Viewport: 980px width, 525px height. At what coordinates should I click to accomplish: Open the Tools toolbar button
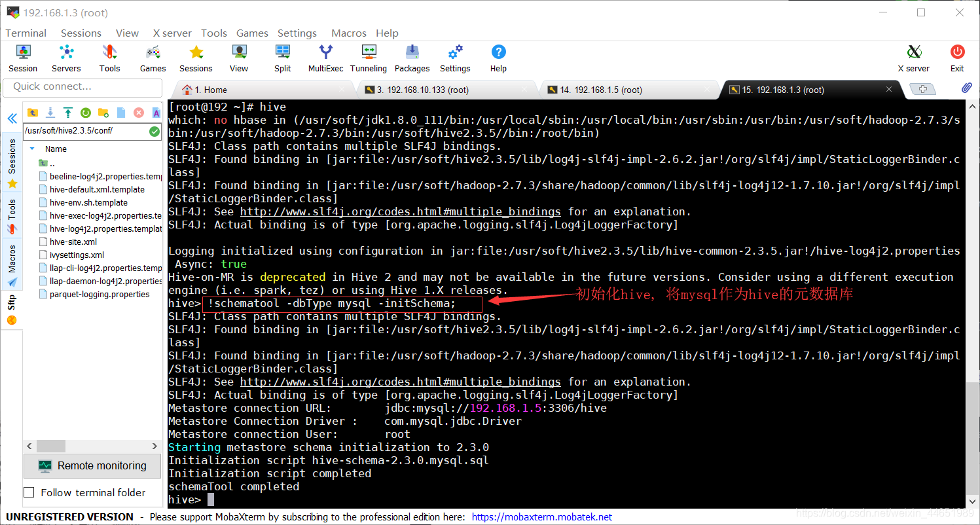109,58
